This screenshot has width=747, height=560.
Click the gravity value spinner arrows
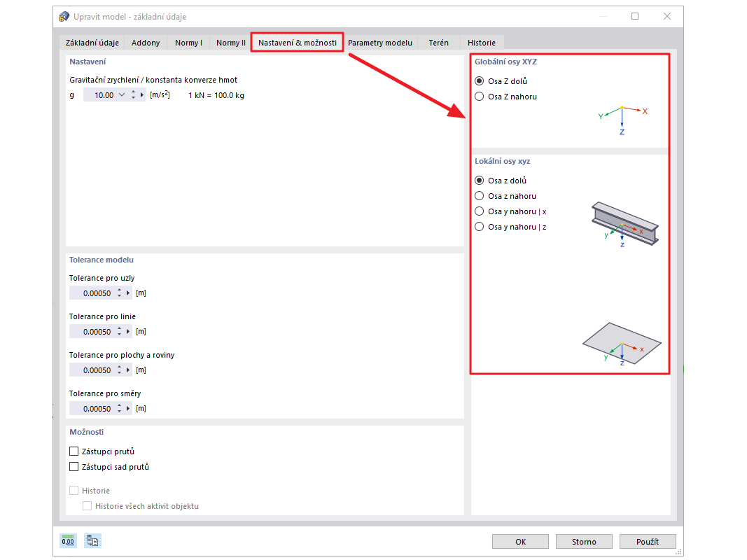134,94
